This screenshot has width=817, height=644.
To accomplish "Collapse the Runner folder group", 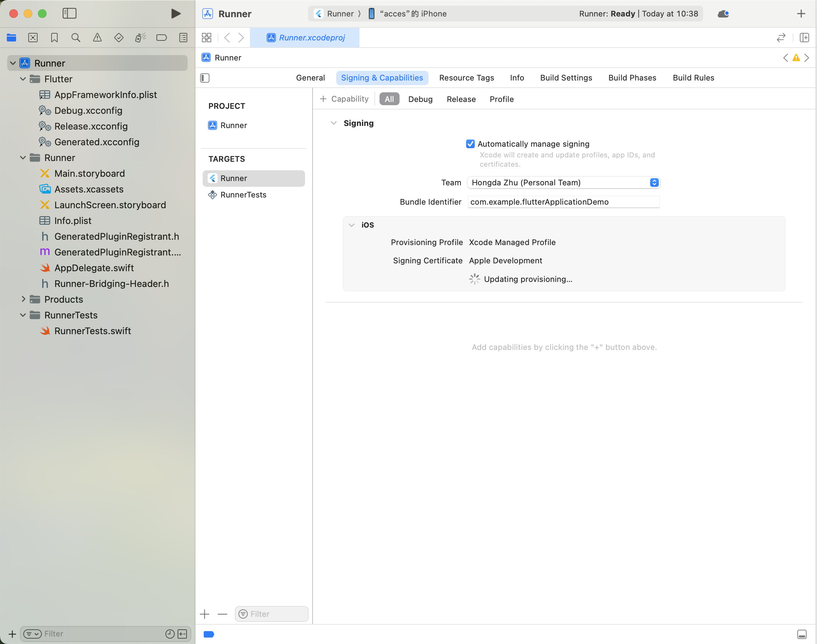I will point(23,158).
